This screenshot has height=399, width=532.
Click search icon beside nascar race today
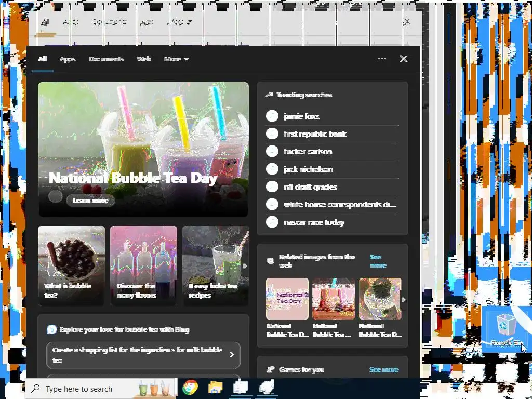(x=272, y=222)
